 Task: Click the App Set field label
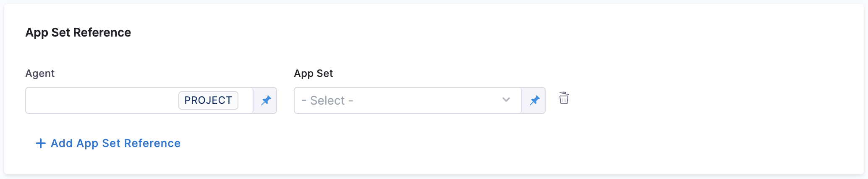pos(313,74)
